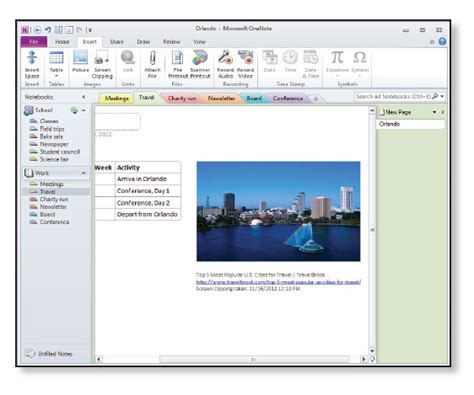Image resolution: width=474 pixels, height=395 pixels.
Task: Click the School notebook sync status icon
Action: point(74,110)
